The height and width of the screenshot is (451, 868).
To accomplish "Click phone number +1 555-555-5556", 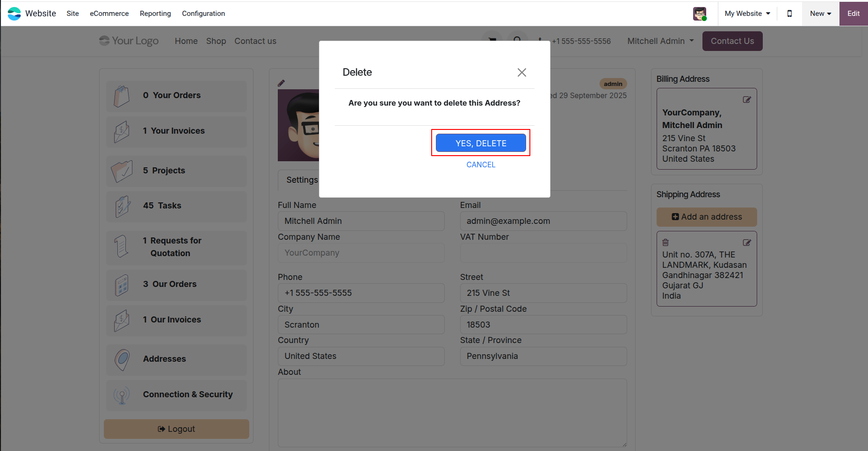I will click(x=581, y=41).
